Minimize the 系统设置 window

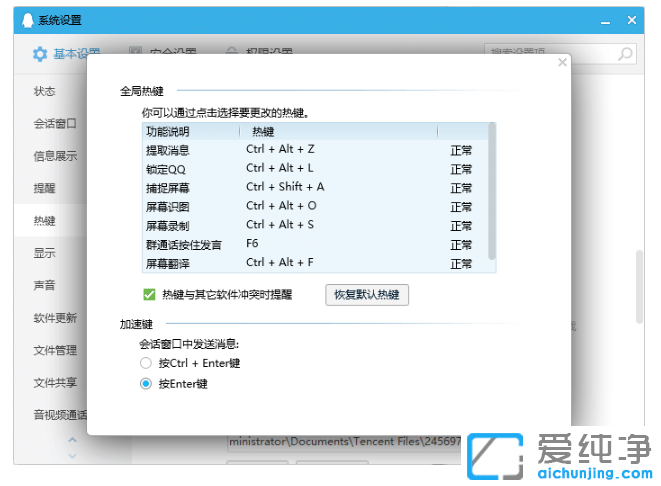[x=603, y=20]
